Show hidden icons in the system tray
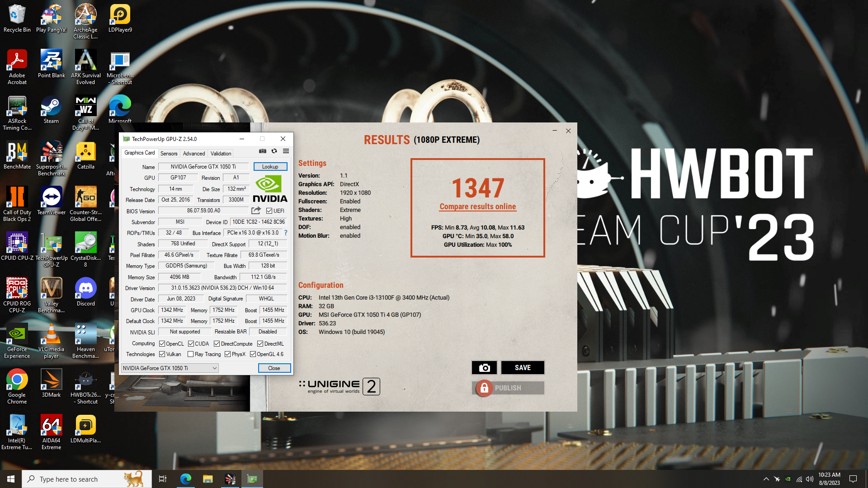This screenshot has width=868, height=488. click(766, 479)
